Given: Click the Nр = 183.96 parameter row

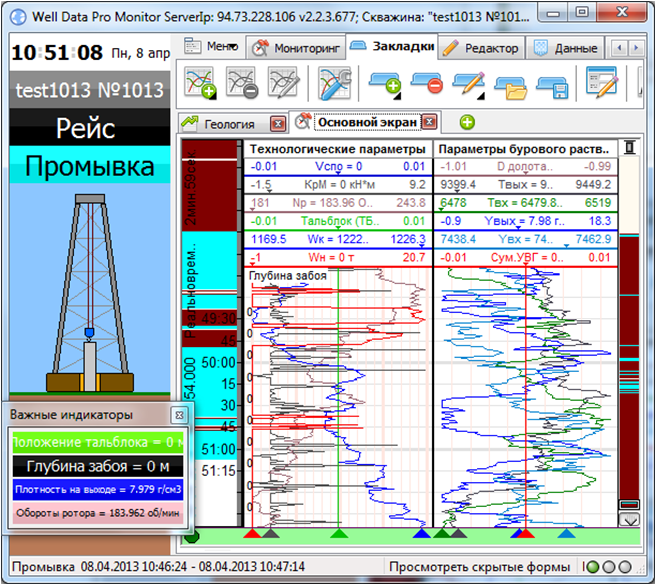Looking at the screenshot, I should click(x=338, y=203).
